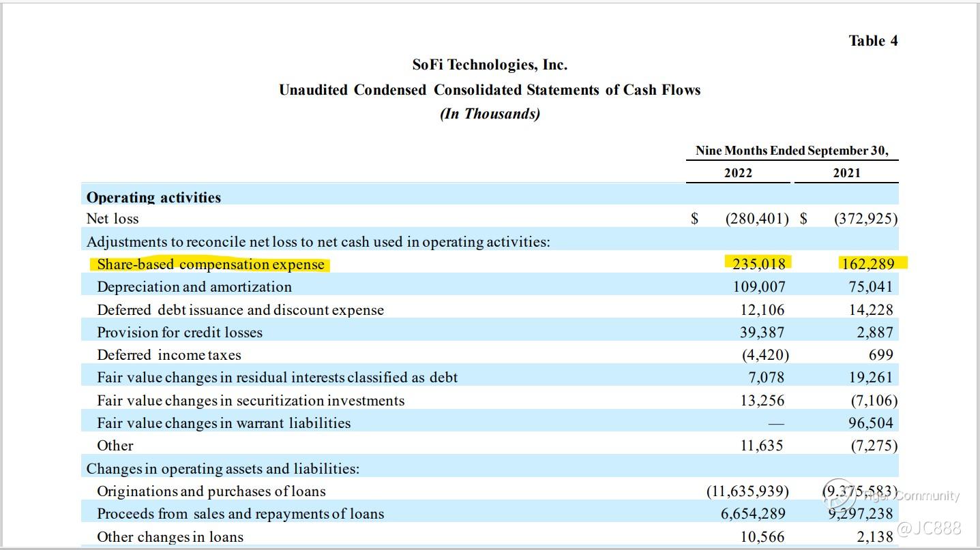Select the value 14,228
980x550 pixels.
[871, 310]
